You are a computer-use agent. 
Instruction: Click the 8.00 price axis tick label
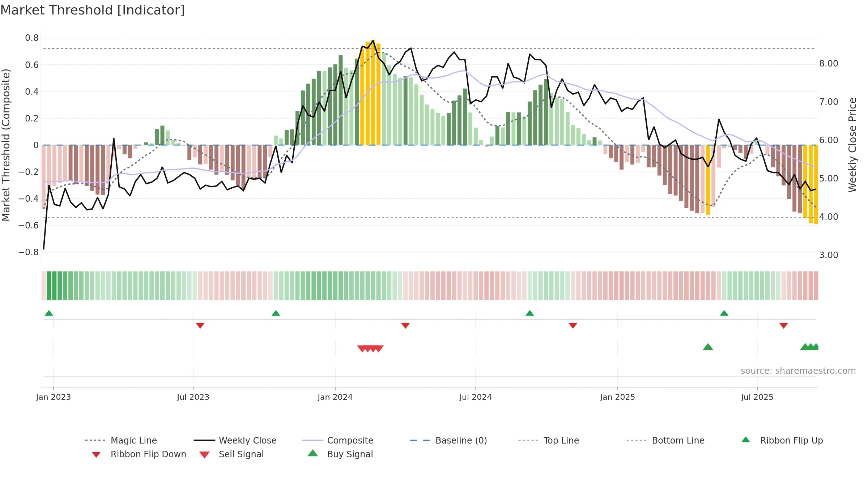(x=829, y=64)
